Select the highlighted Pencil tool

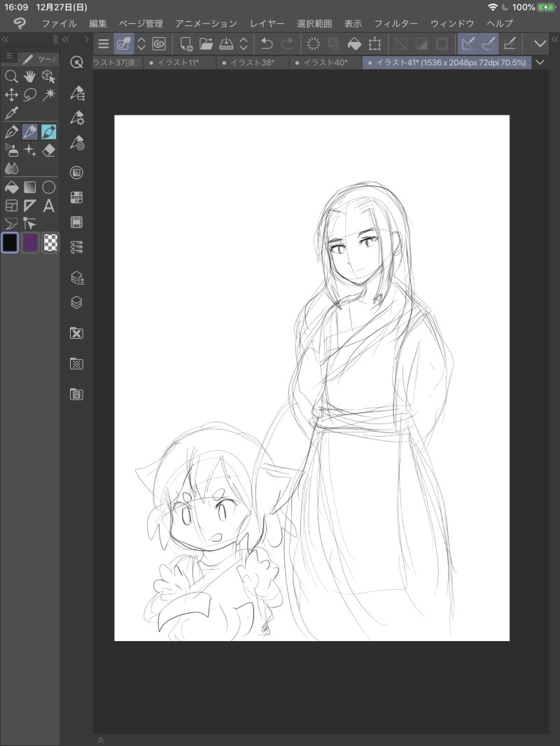(30, 132)
